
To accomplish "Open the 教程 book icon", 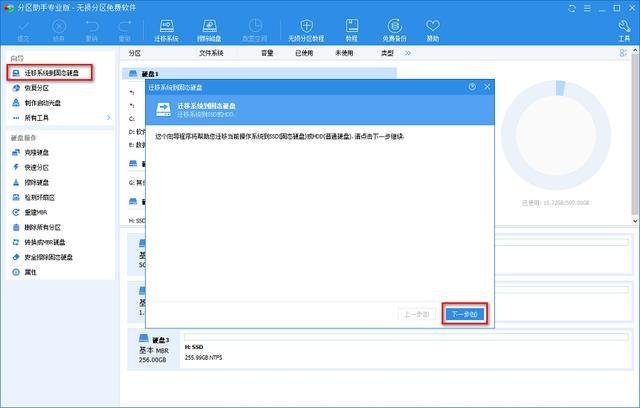I will coord(351,31).
